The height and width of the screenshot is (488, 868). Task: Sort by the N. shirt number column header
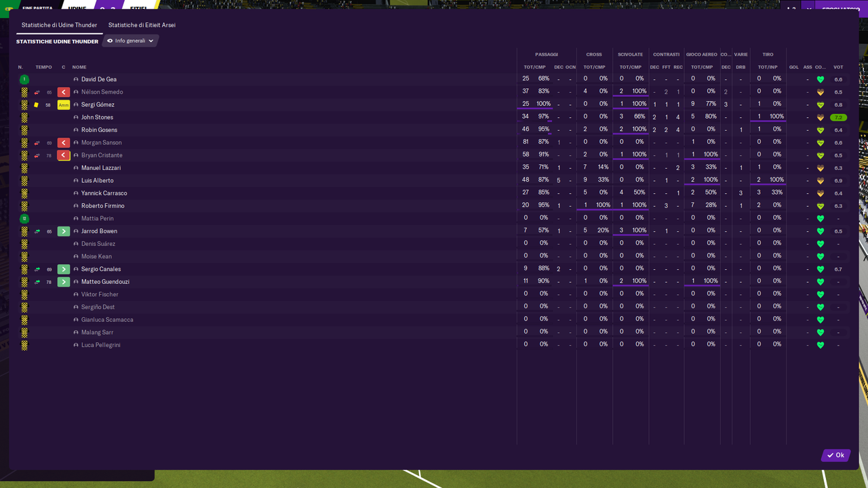coord(20,67)
